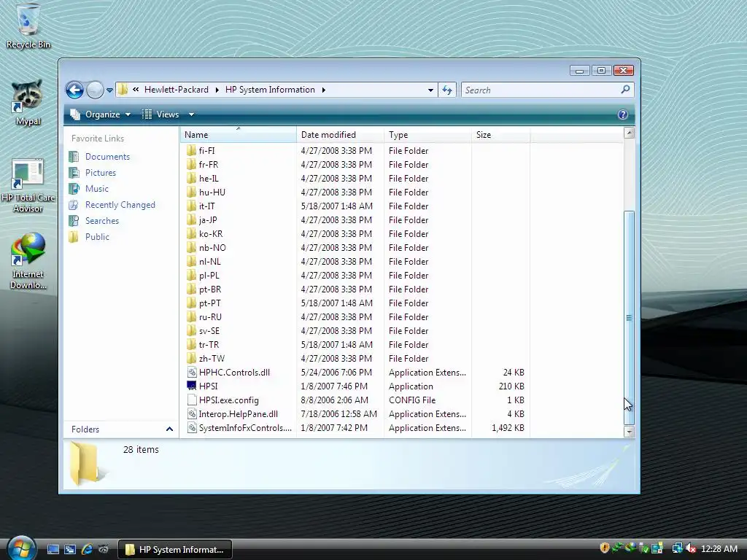The width and height of the screenshot is (747, 560).
Task: Open the Music favorite link
Action: tap(97, 189)
